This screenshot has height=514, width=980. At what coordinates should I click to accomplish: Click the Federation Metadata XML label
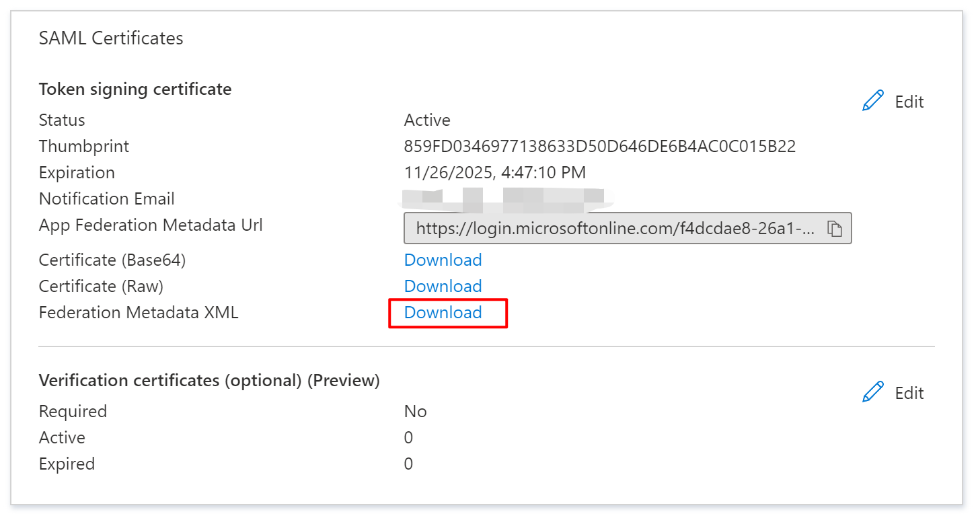point(139,313)
